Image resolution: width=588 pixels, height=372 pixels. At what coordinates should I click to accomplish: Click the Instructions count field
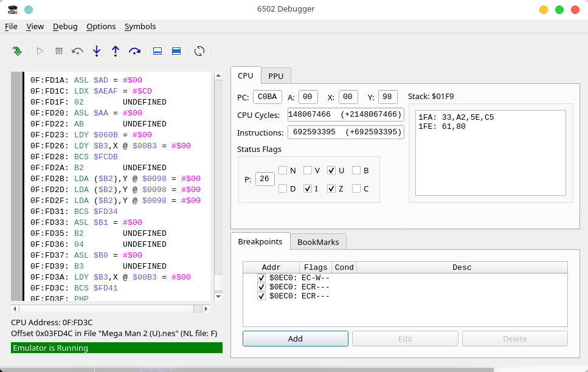pos(346,132)
